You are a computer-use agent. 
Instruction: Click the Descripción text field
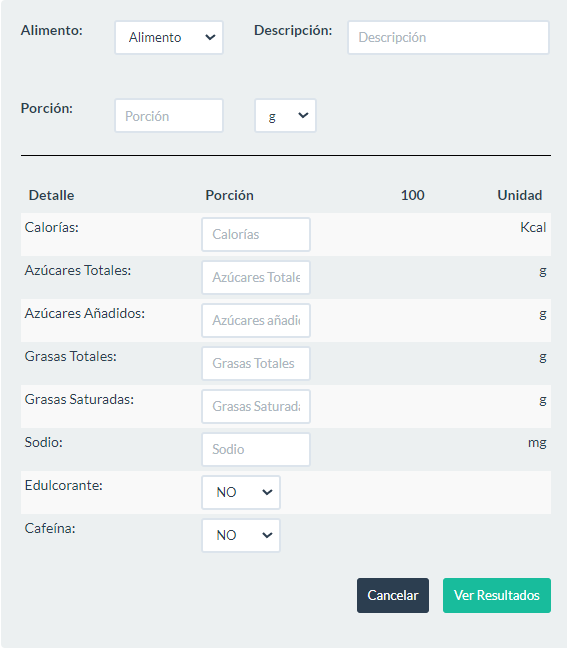point(448,38)
